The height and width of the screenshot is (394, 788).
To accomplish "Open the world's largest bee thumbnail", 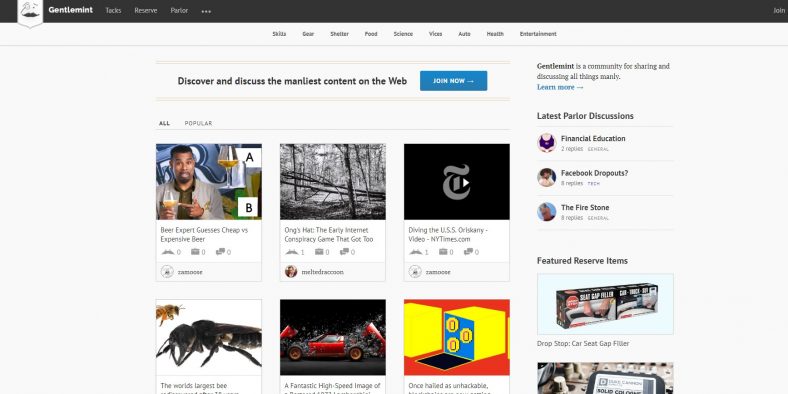I will coord(209,337).
